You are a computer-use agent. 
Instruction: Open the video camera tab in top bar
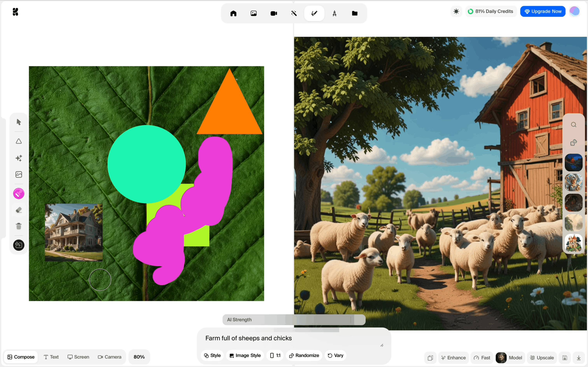[x=274, y=13]
